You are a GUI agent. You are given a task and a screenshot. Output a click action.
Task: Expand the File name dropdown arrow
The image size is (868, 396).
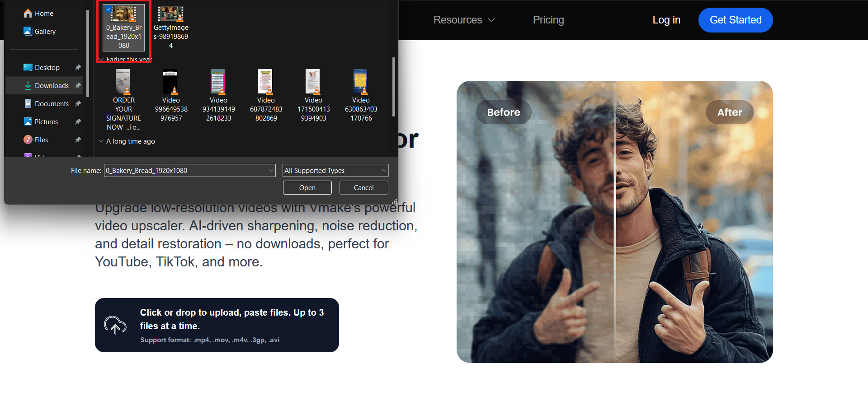[x=271, y=171]
